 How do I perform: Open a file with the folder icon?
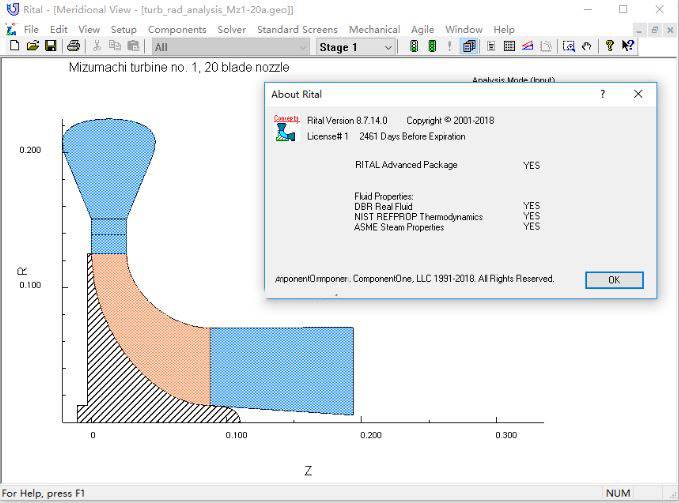tap(32, 46)
